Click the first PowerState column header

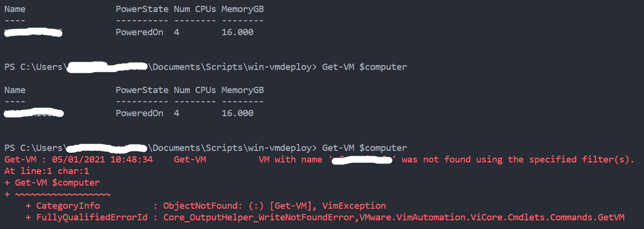142,9
